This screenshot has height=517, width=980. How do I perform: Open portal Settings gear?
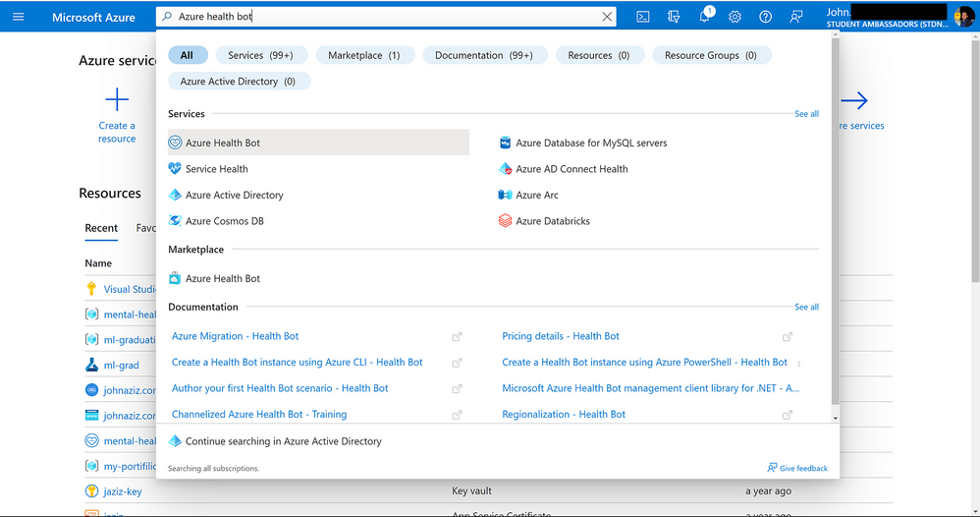pyautogui.click(x=735, y=17)
